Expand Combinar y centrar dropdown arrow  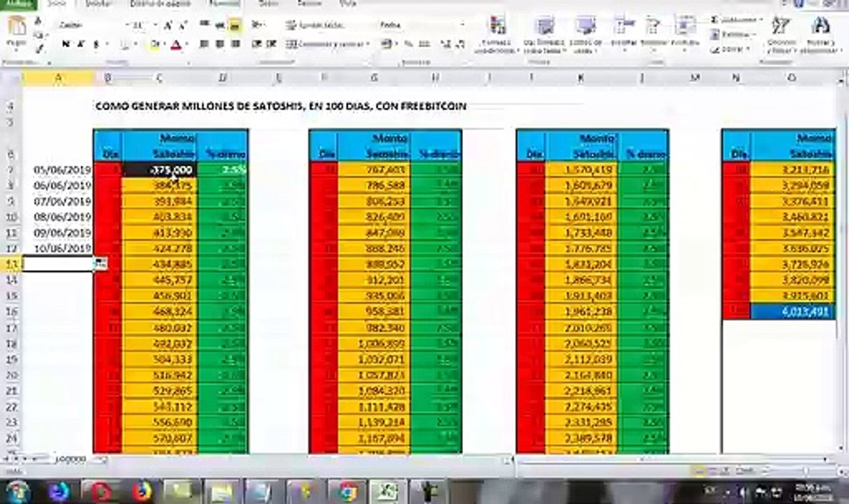(368, 43)
